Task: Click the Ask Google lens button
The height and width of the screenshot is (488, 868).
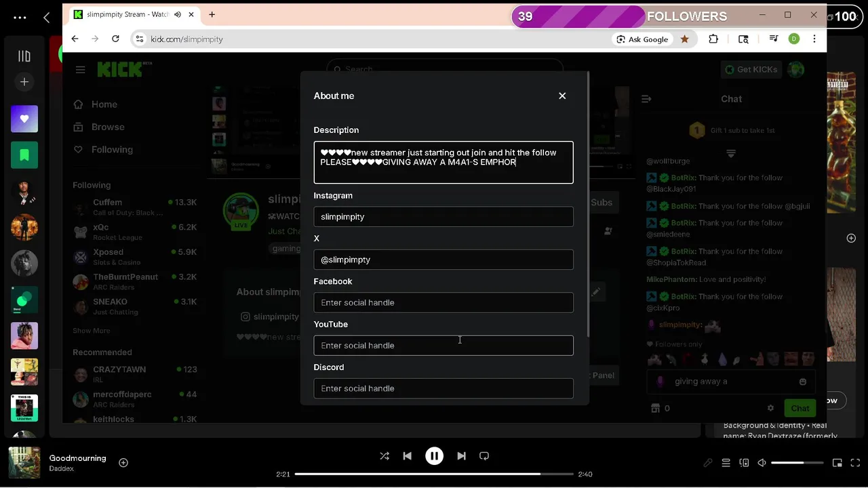Action: 642,39
